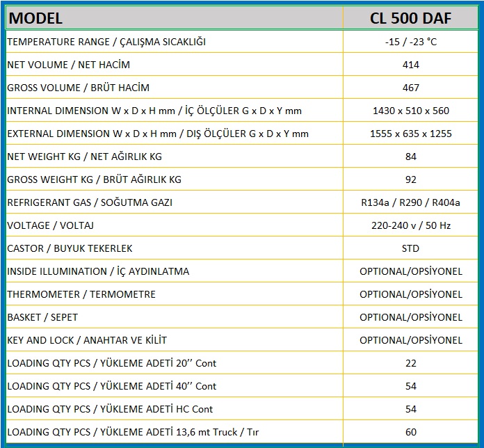Click the castor value STD
Screen dimensions: 484x448
point(410,248)
